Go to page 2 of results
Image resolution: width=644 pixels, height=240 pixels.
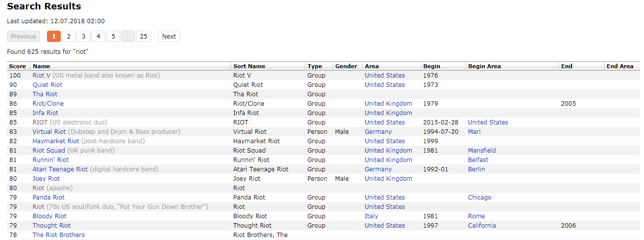[x=69, y=36]
